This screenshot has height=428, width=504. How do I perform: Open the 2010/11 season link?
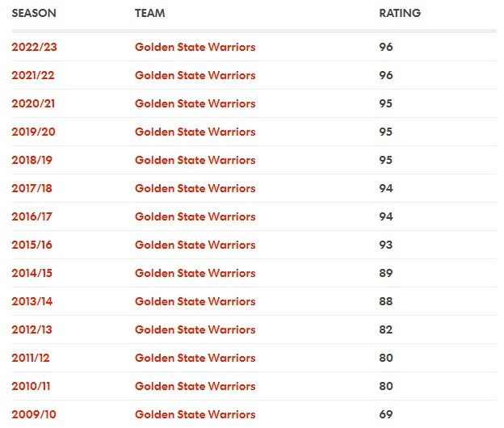point(34,386)
